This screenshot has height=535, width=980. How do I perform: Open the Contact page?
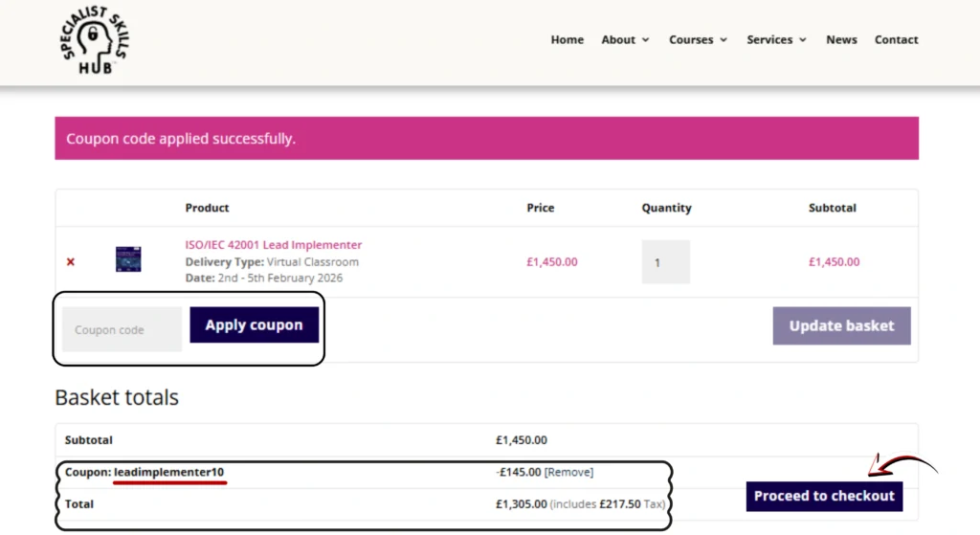pyautogui.click(x=896, y=40)
